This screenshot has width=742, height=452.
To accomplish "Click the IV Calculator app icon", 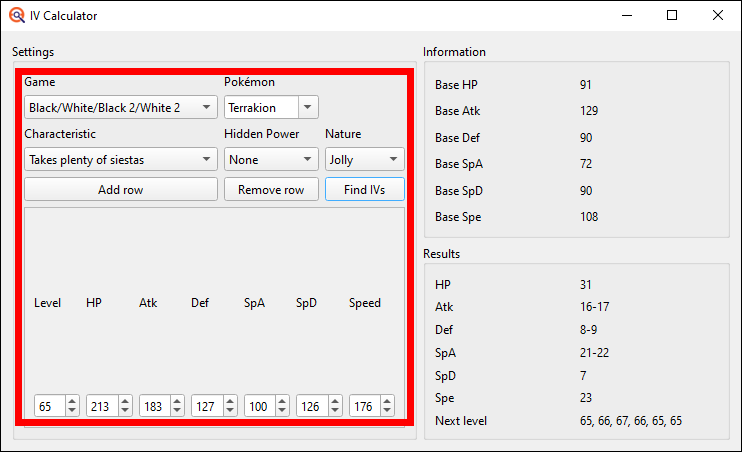I will (15, 16).
